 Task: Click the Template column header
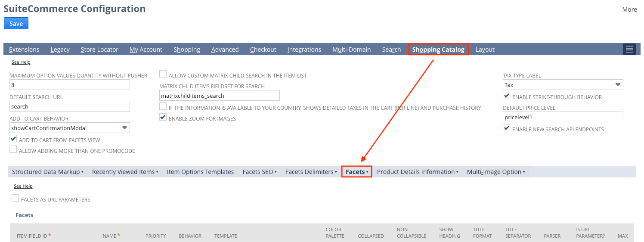click(226, 236)
